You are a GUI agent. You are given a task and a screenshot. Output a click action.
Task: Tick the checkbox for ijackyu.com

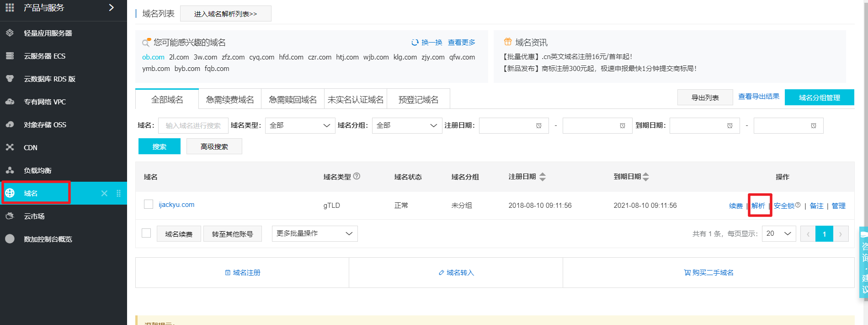[149, 204]
